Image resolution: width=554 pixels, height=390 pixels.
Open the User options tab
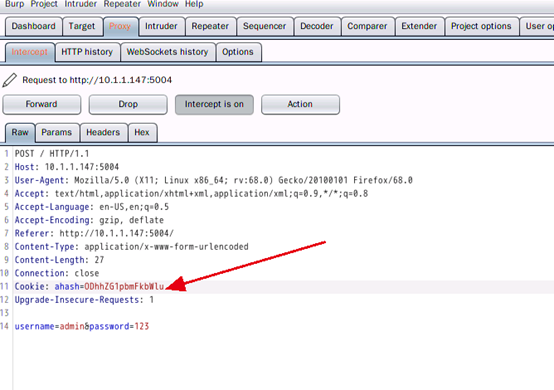coord(538,26)
